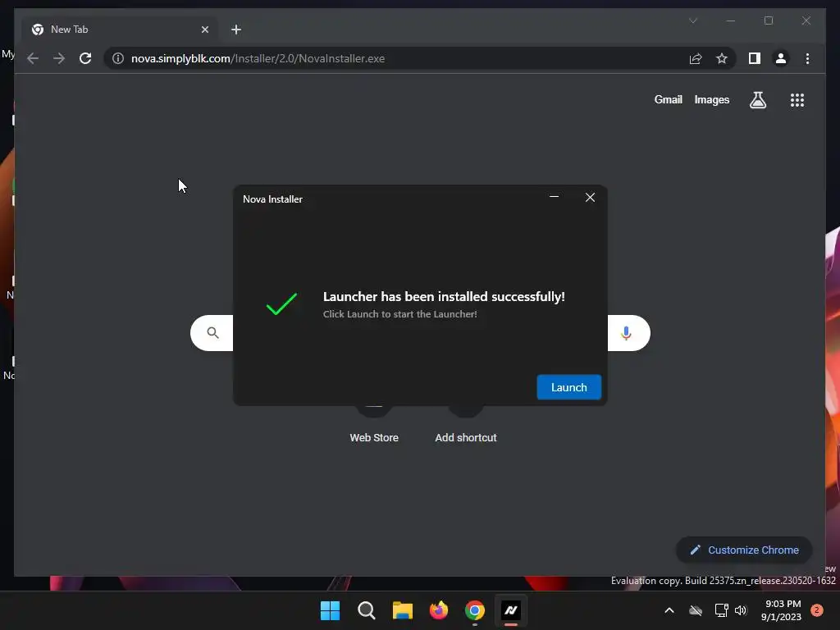Click Add shortcut

[x=466, y=437]
